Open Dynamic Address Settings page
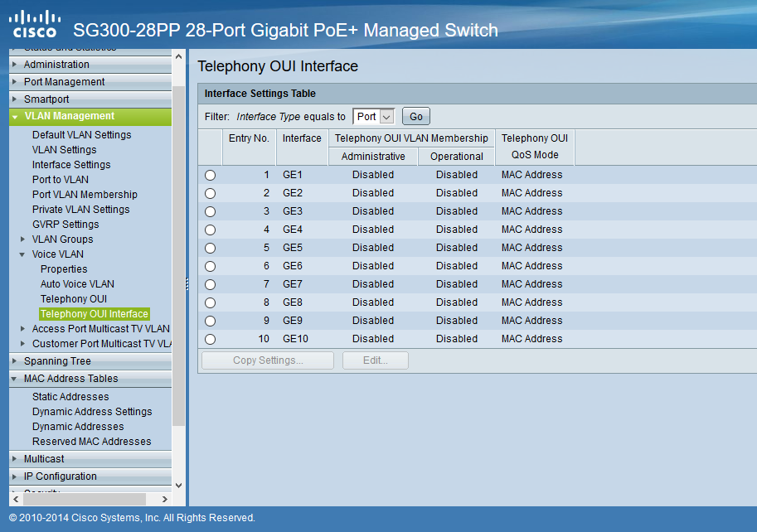Viewport: 757px width, 532px height. pos(92,412)
